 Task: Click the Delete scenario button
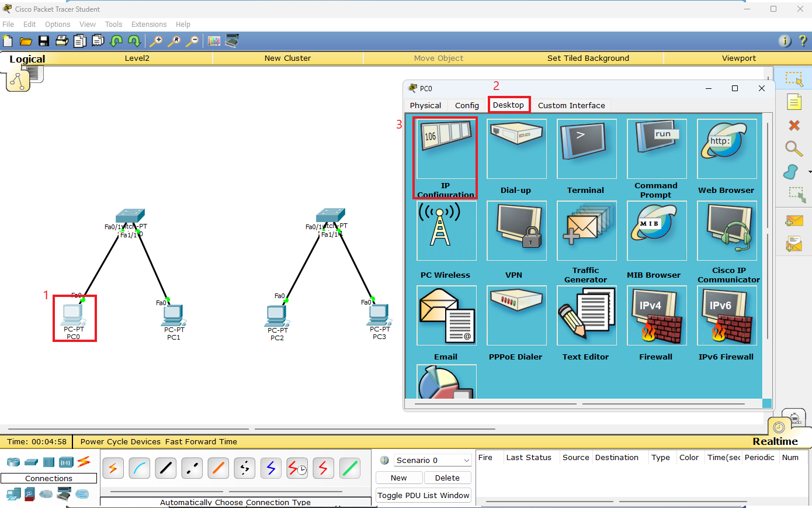pyautogui.click(x=447, y=478)
